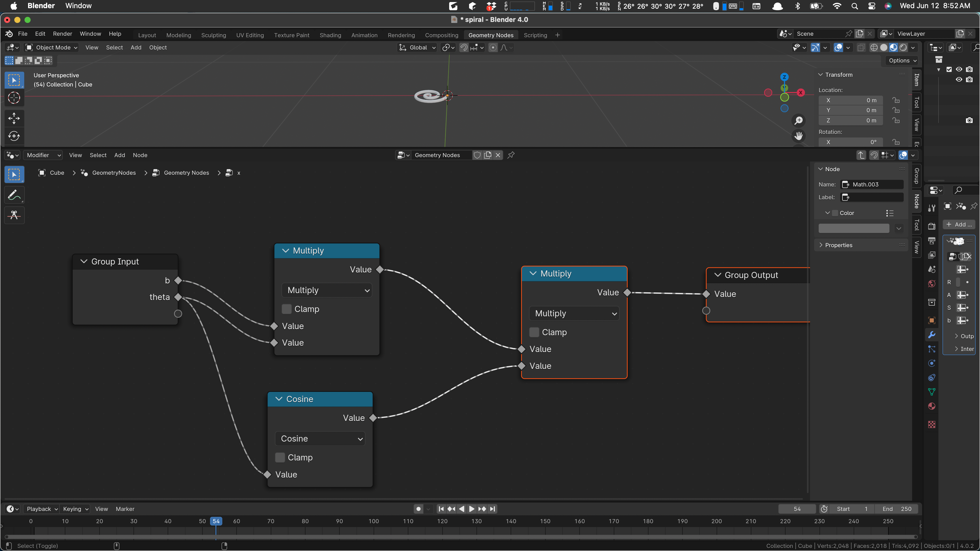Enable Clamp on the Cosine node
Viewport: 980px width, 551px height.
coord(280,457)
